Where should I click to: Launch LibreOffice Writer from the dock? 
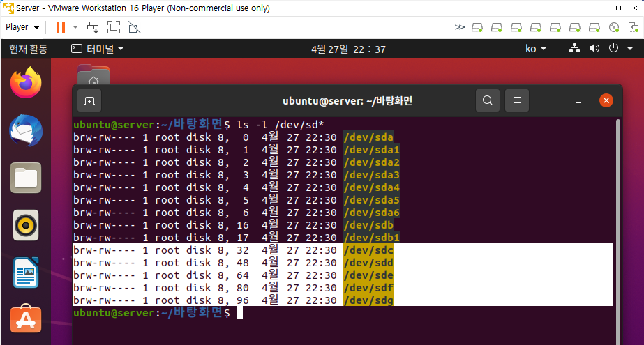tap(26, 273)
